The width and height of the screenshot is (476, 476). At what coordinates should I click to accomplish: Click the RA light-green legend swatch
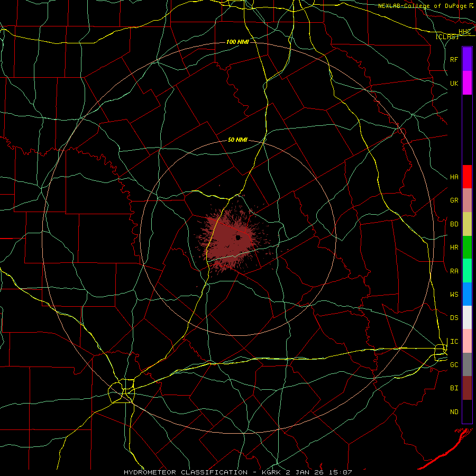tap(467, 271)
